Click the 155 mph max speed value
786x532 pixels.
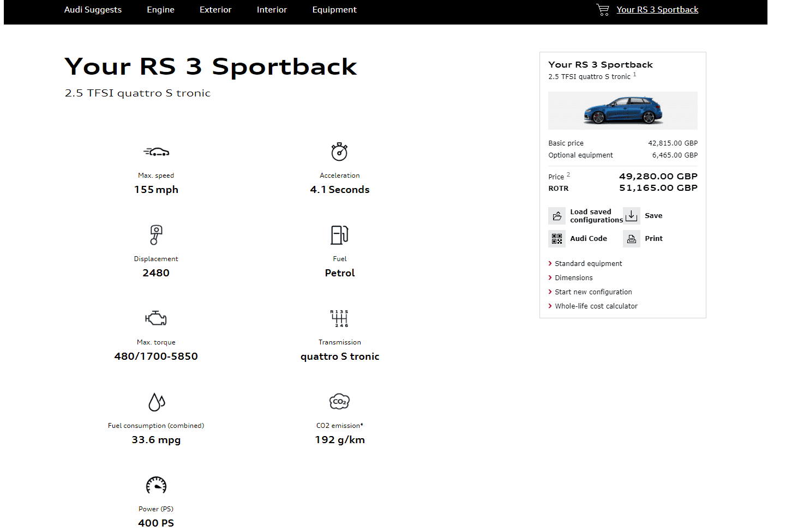[x=156, y=190]
